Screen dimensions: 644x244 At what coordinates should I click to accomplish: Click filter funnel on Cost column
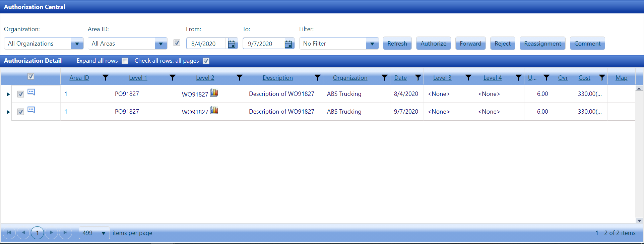tap(602, 78)
